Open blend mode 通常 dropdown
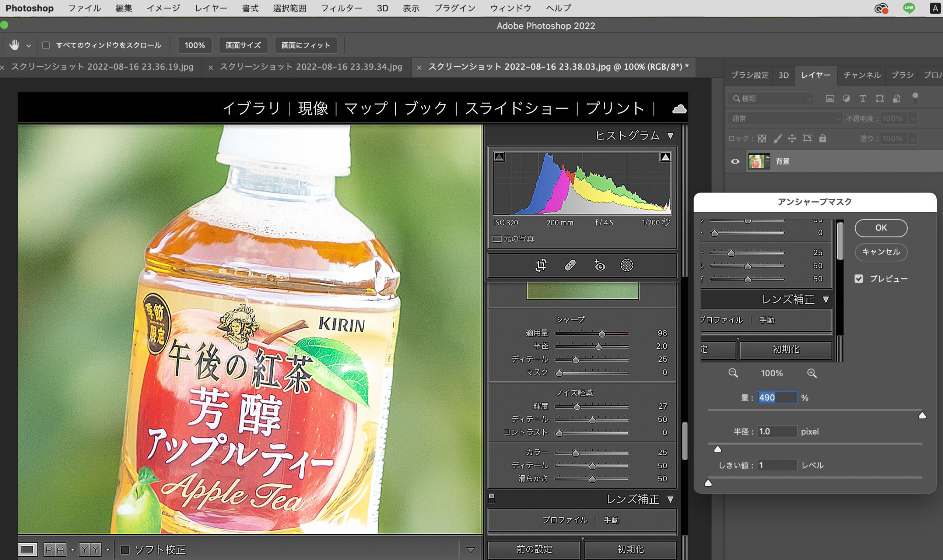 (x=785, y=119)
